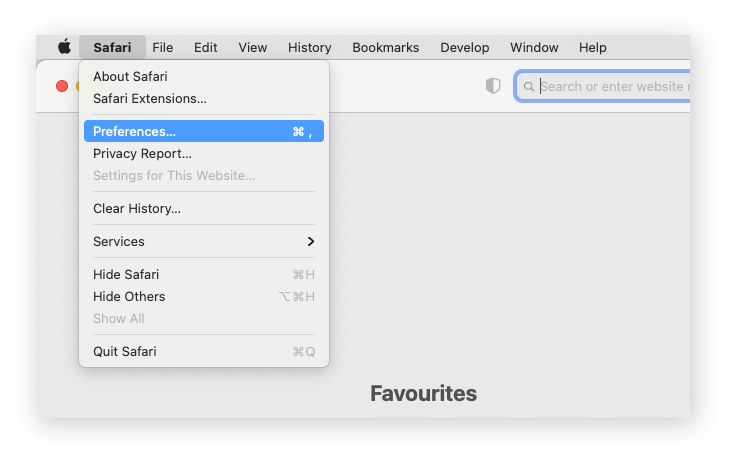Choose Safari Extensions… menu entry
Viewport: 730px width, 456px height.
[150, 98]
